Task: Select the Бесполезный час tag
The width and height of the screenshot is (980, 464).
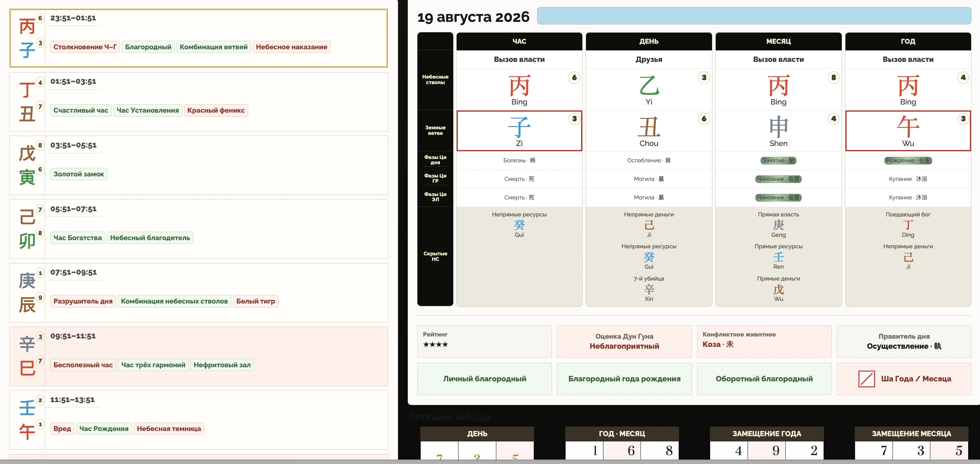Action: [83, 365]
